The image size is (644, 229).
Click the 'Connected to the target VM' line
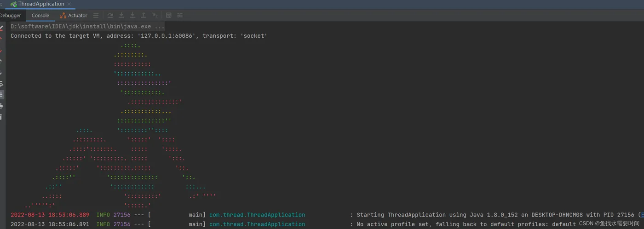coord(139,35)
